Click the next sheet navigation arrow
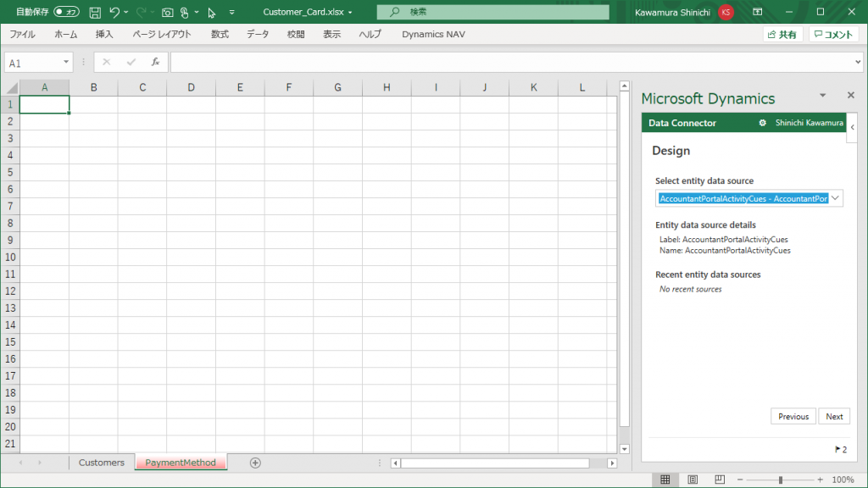 [40, 463]
